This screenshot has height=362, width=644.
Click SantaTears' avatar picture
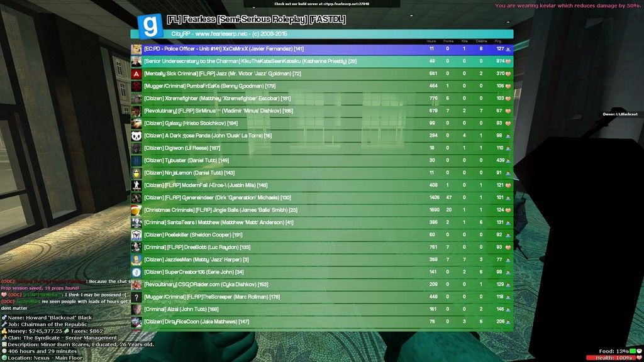136,222
